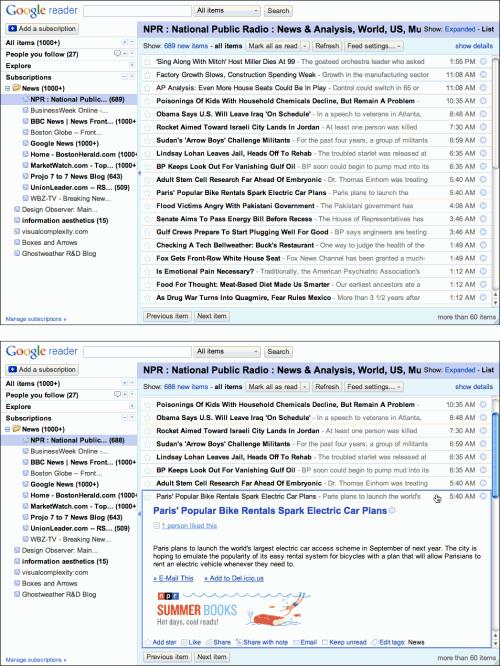Click the icon next to Paris article headline
This screenshot has width=500, height=666.
[x=392, y=510]
